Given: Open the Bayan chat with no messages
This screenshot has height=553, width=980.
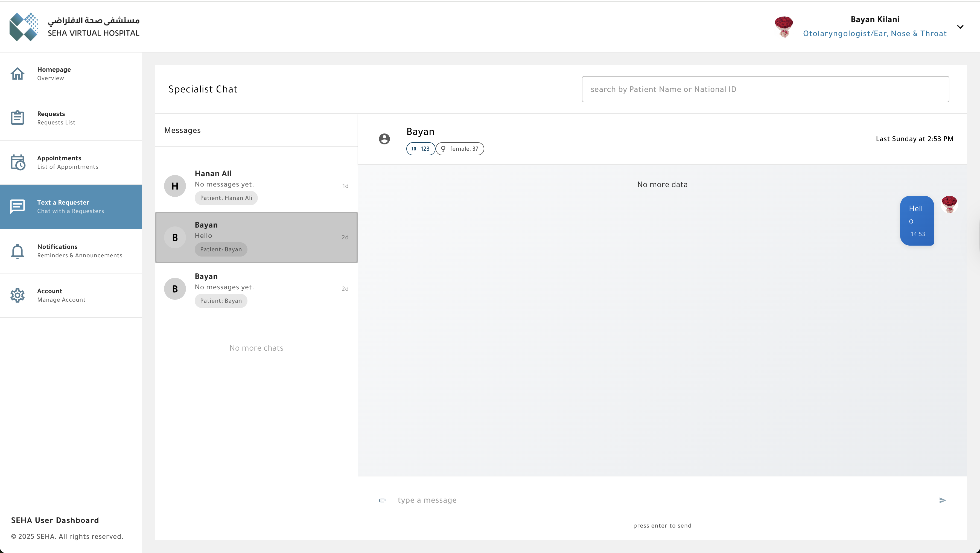Looking at the screenshot, I should coord(256,289).
